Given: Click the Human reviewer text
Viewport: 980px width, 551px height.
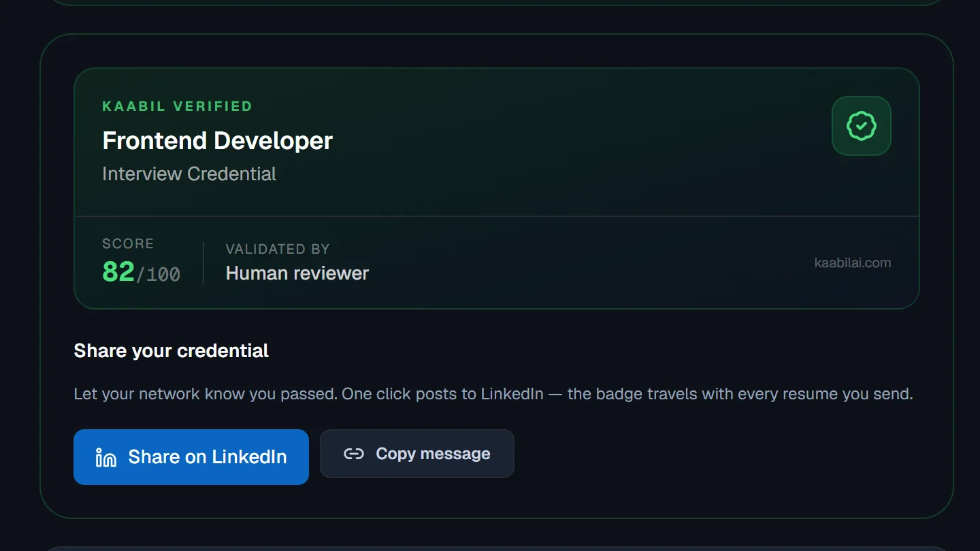Looking at the screenshot, I should click(297, 273).
